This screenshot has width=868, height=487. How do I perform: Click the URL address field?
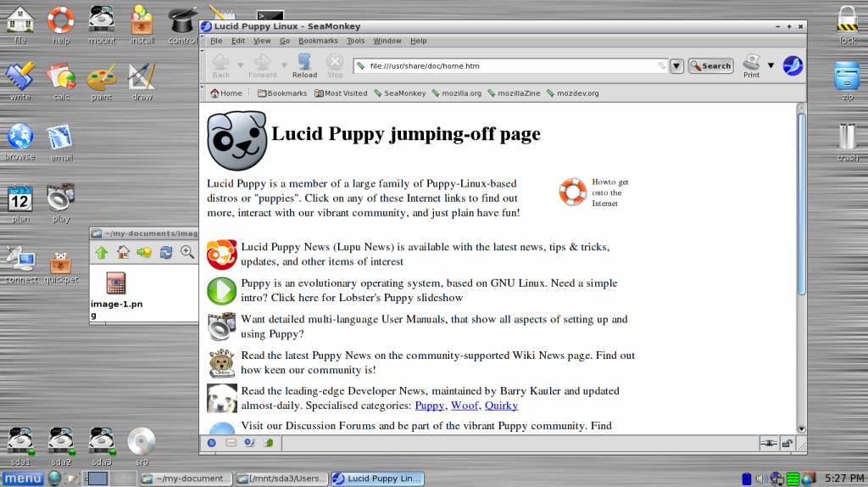coord(511,66)
